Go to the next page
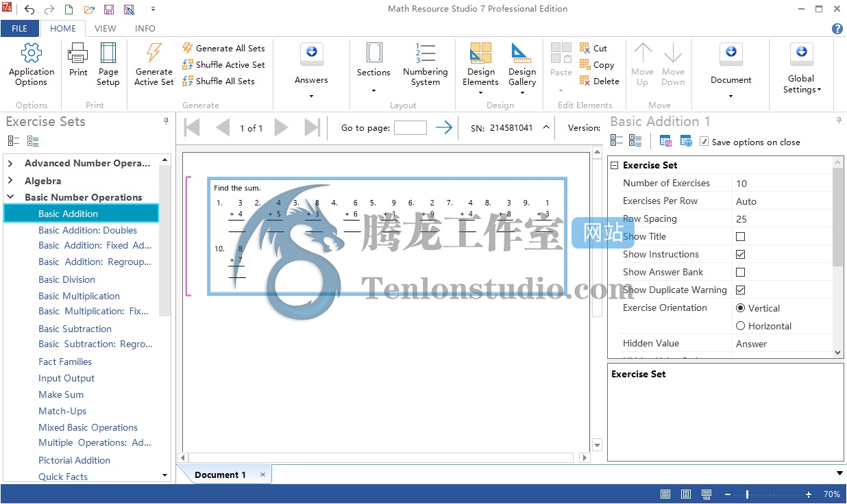847x504 pixels. coord(281,127)
